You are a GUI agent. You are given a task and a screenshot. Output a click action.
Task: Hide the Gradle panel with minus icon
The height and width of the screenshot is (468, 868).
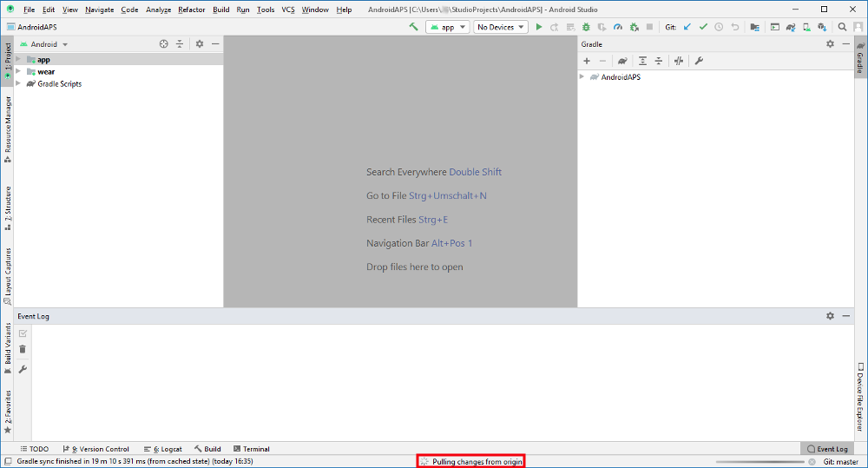pyautogui.click(x=845, y=43)
